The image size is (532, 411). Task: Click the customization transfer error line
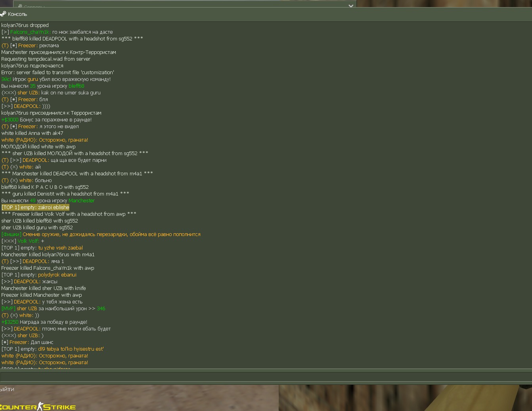(57, 73)
